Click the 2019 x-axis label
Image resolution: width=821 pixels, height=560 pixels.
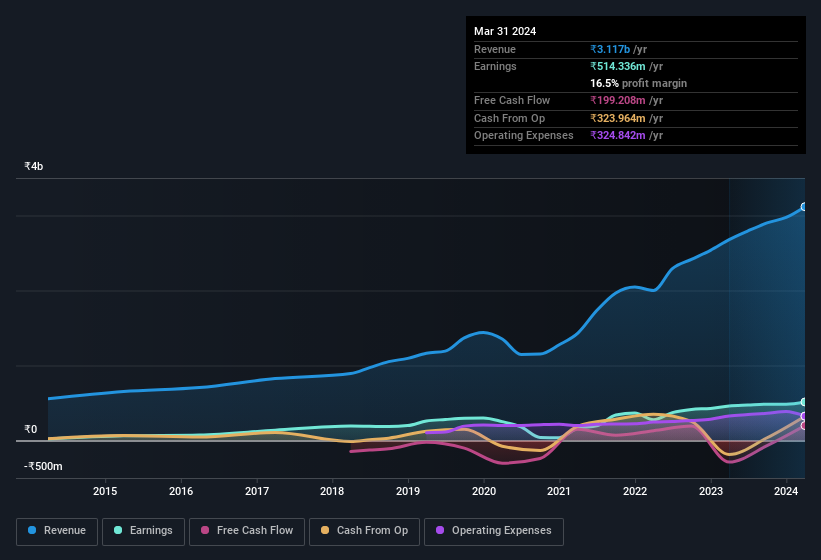click(x=408, y=491)
